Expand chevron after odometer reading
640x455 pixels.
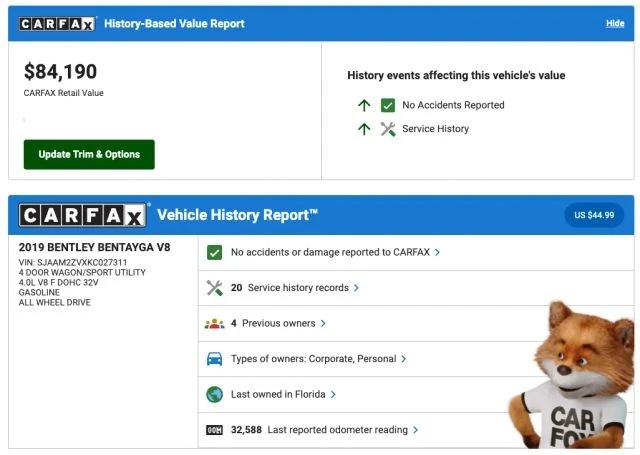pyautogui.click(x=415, y=430)
